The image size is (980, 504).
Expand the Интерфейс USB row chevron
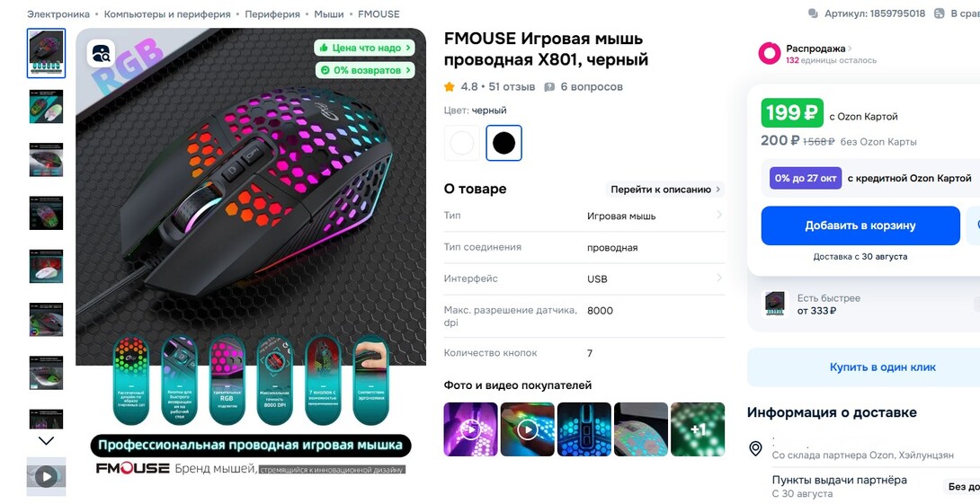pyautogui.click(x=719, y=278)
